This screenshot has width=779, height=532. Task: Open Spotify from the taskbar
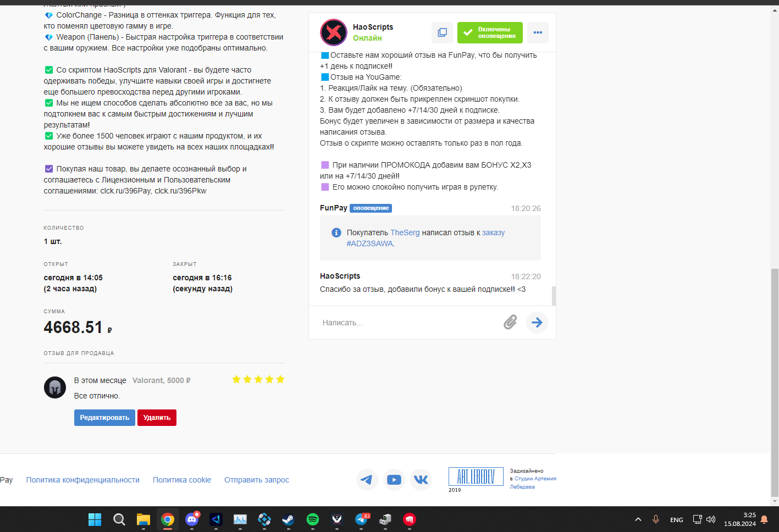(313, 519)
